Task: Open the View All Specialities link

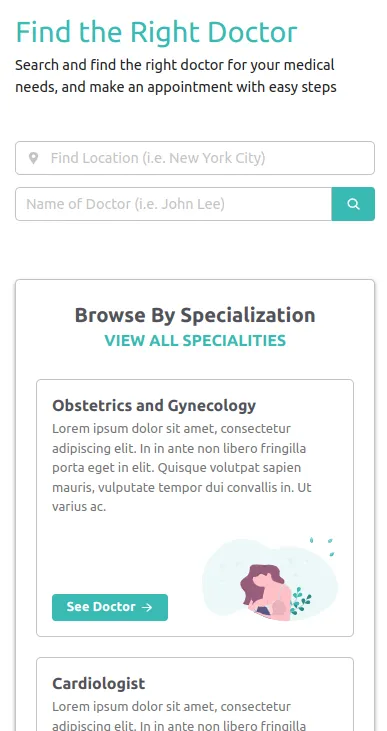Action: [x=195, y=340]
